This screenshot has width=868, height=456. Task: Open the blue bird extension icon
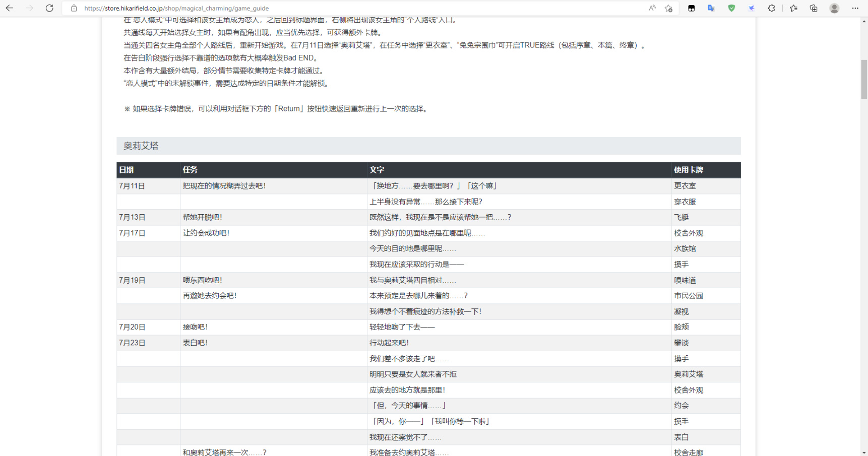point(752,8)
